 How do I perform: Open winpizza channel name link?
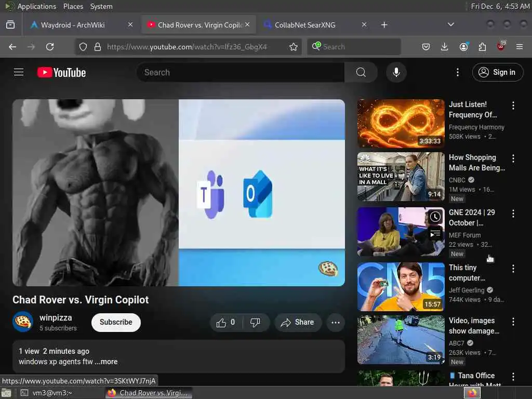tap(56, 317)
